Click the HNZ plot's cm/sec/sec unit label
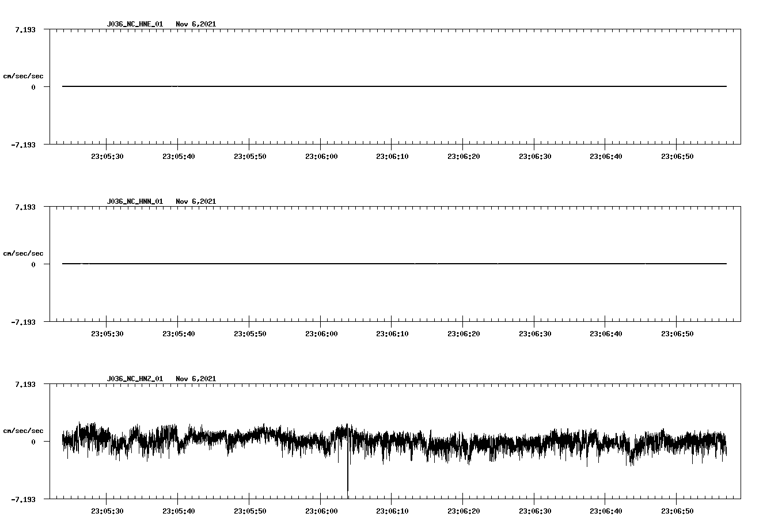 pos(23,431)
